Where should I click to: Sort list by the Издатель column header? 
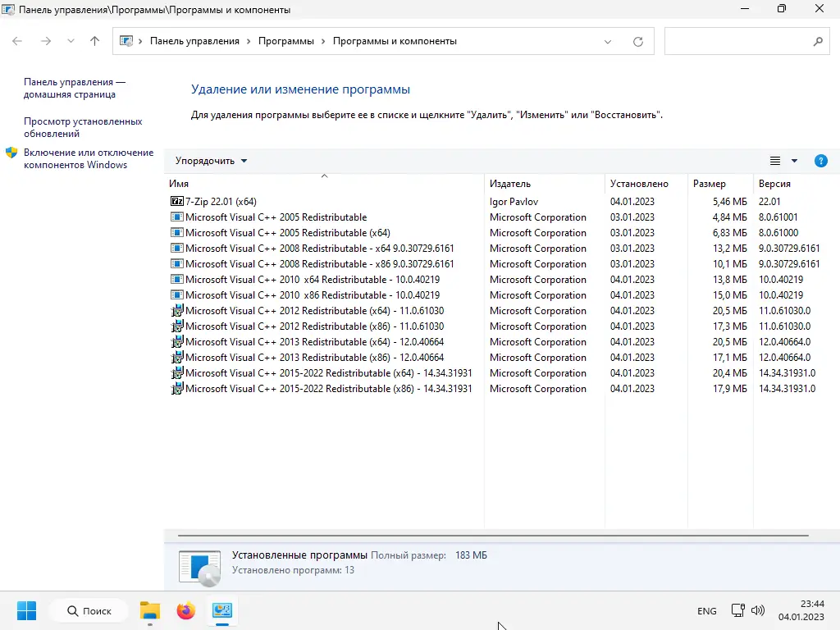click(545, 184)
